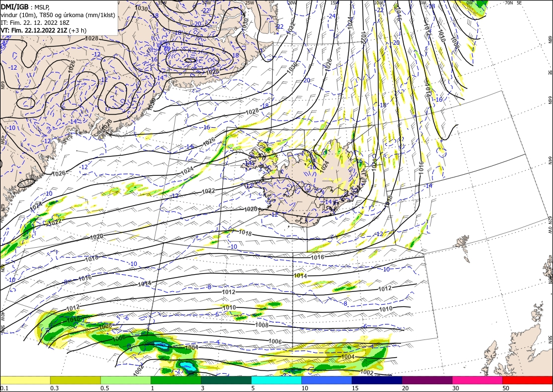
Task: Select the dark green 3–5 legend swatch
Action: coord(226,380)
